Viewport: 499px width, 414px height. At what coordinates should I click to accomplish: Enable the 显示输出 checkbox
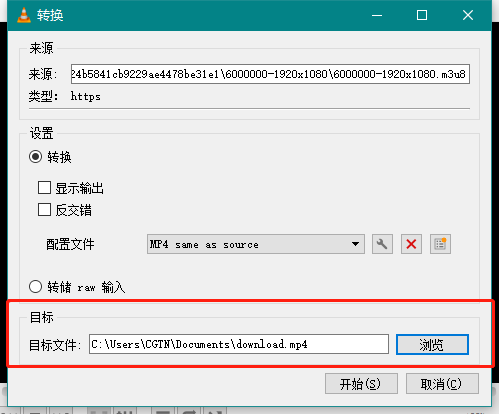(x=44, y=188)
